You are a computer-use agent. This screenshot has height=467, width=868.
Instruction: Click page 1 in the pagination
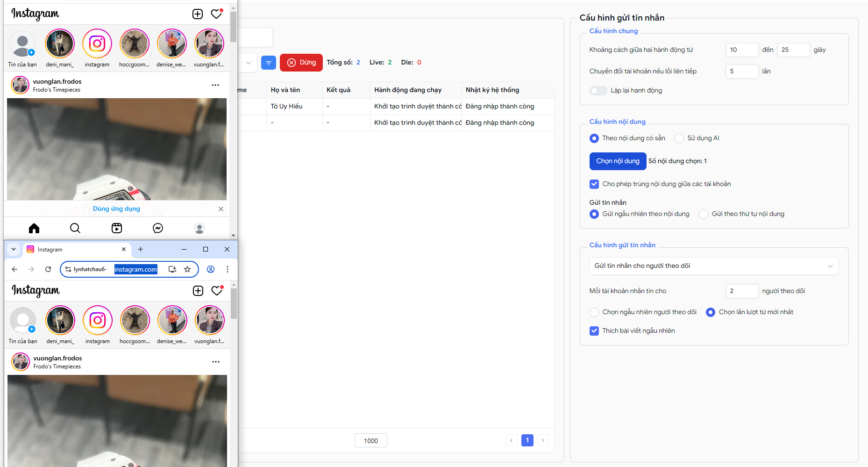coord(527,440)
